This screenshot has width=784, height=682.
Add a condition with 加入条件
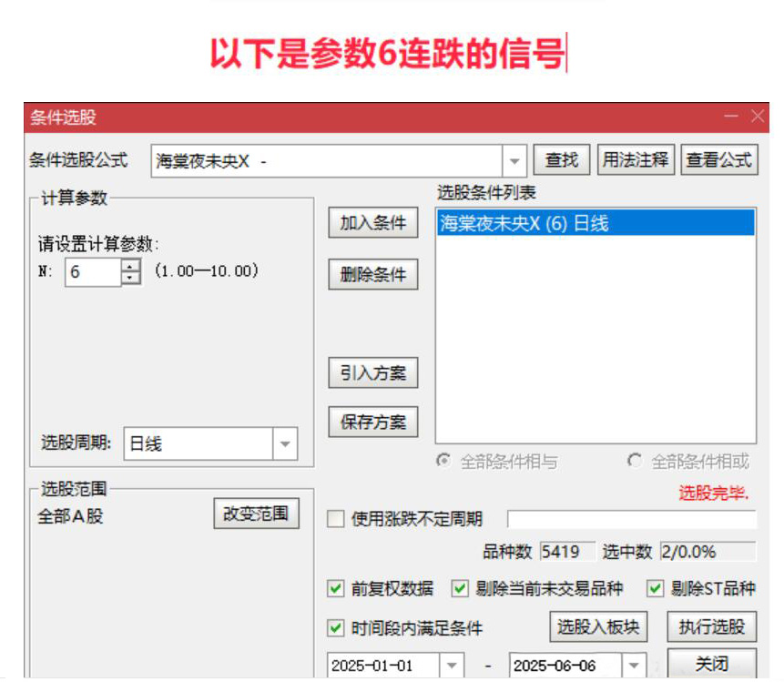point(372,223)
